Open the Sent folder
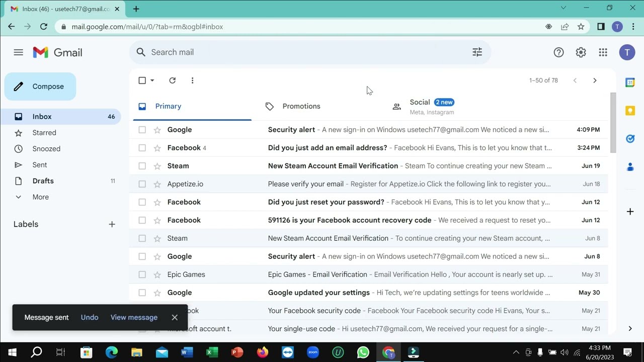The width and height of the screenshot is (644, 362). (60, 165)
